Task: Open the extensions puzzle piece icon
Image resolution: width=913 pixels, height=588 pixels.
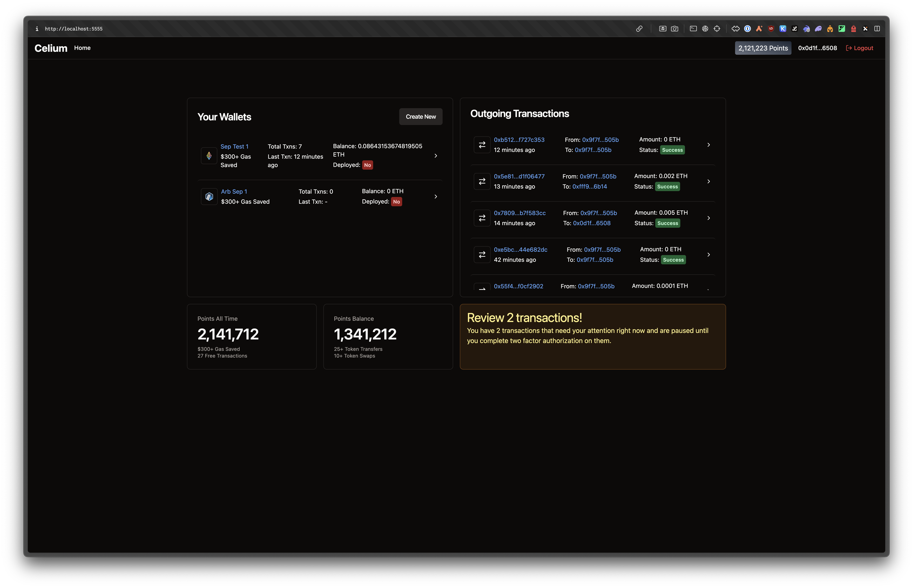Action: pyautogui.click(x=735, y=29)
